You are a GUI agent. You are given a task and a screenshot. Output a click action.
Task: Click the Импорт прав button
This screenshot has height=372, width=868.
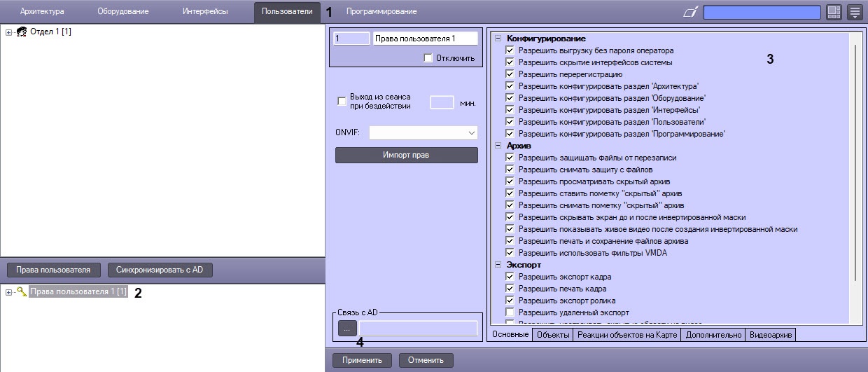406,155
